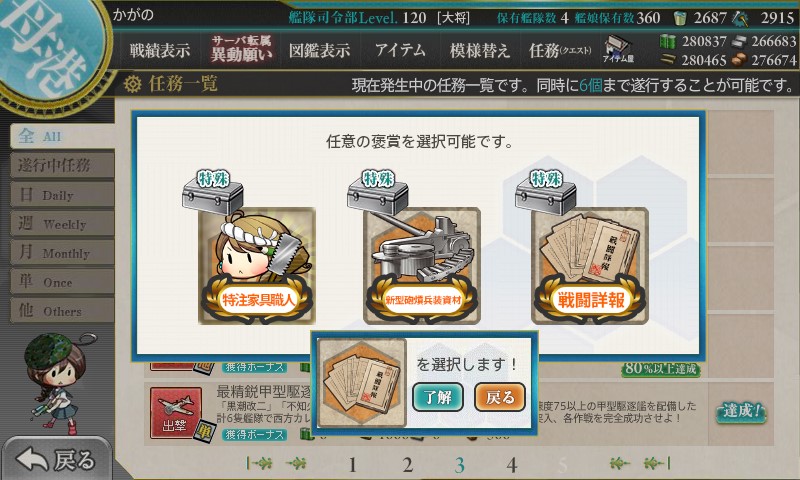
Task: Show the 遂行中任務 active quests tab
Action: pyautogui.click(x=62, y=165)
